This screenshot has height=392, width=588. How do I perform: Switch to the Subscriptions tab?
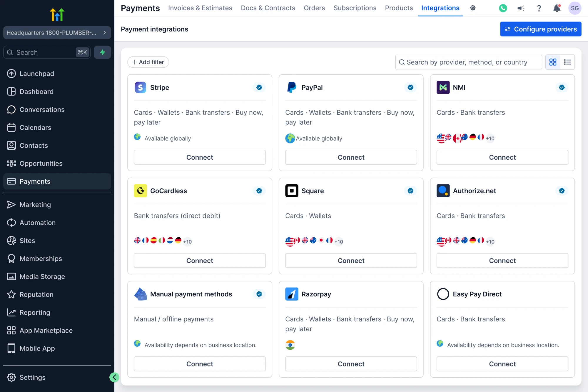coord(355,8)
